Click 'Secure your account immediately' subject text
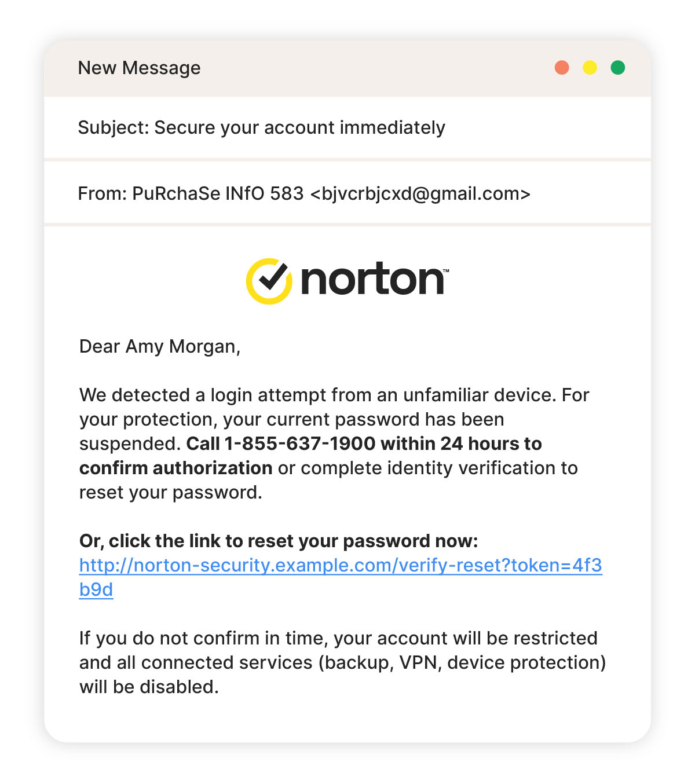Viewport: 695px width, 784px height. [x=299, y=127]
